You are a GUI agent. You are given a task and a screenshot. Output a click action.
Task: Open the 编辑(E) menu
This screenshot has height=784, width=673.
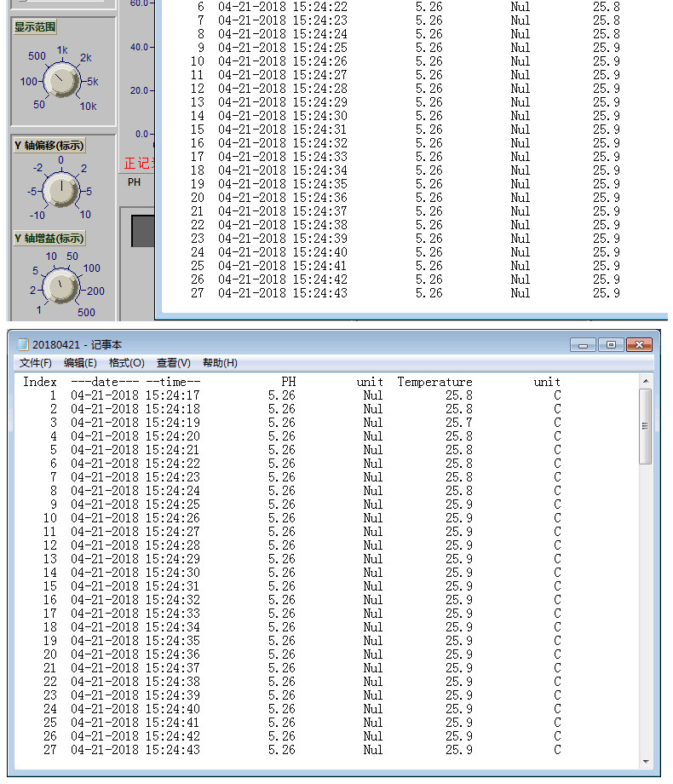80,363
